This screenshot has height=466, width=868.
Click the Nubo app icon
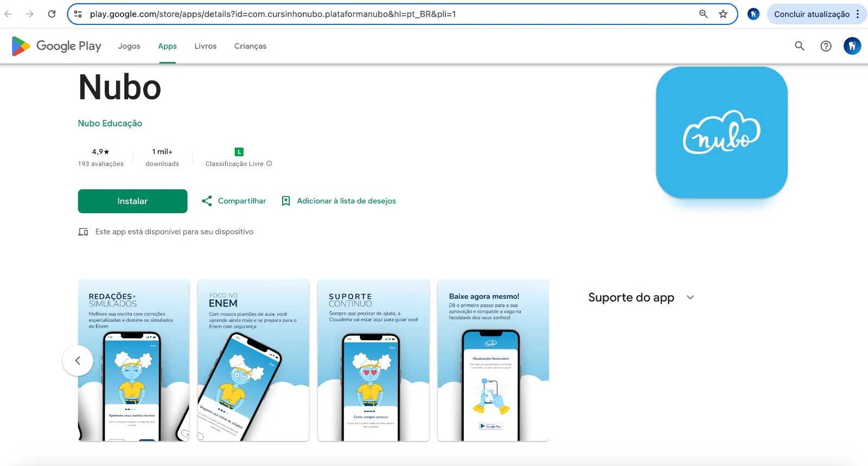click(x=722, y=132)
